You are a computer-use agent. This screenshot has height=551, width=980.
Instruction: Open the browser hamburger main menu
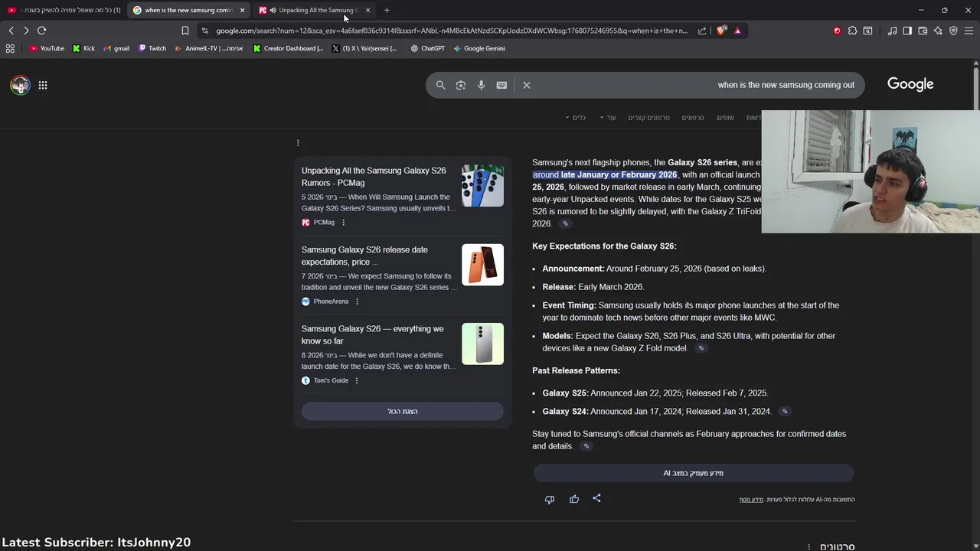tap(969, 31)
